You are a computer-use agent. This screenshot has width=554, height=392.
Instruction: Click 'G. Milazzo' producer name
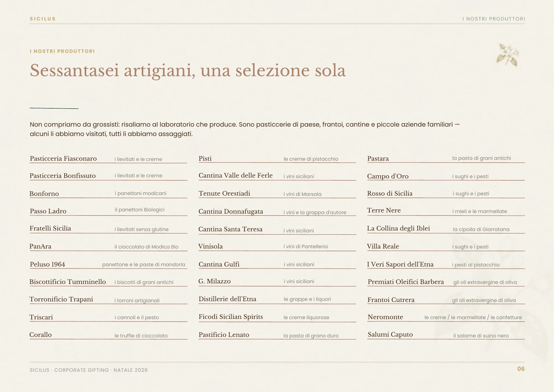click(214, 281)
